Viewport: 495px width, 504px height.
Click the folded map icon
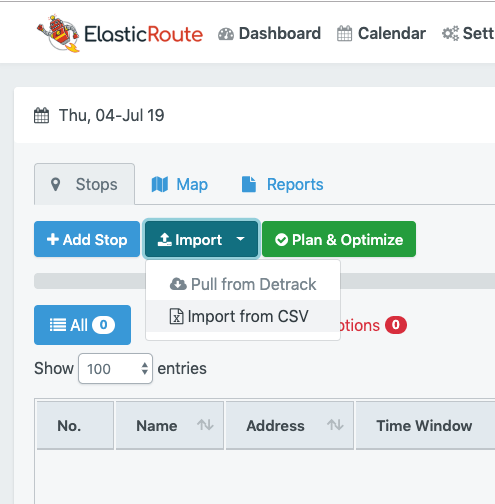[160, 184]
